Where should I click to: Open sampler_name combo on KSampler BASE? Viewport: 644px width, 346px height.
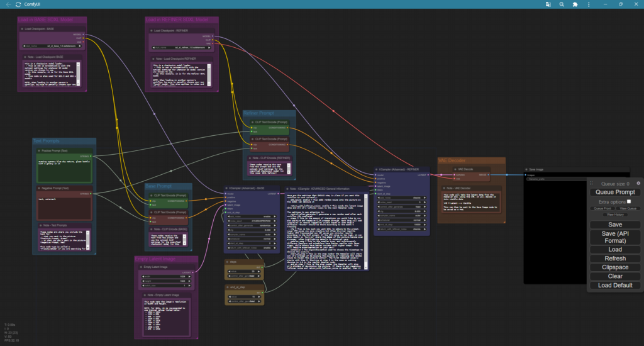(252, 234)
